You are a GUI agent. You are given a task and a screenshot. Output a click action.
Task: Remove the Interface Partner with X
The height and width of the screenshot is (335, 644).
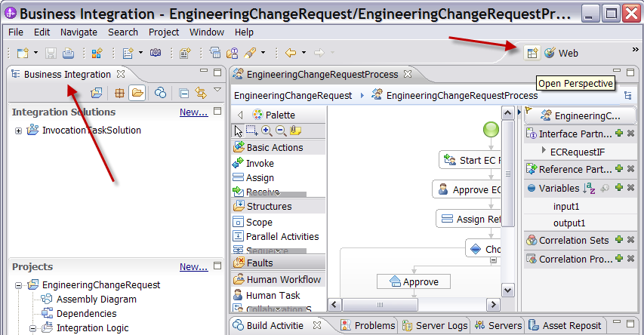631,133
